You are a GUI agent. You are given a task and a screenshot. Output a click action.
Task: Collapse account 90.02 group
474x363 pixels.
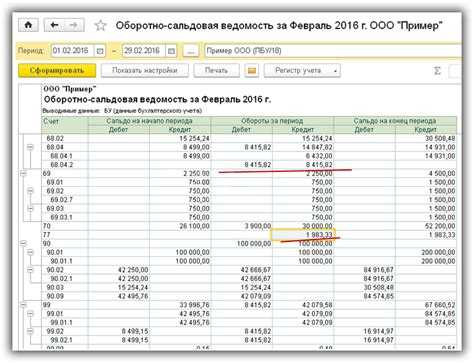(30, 270)
